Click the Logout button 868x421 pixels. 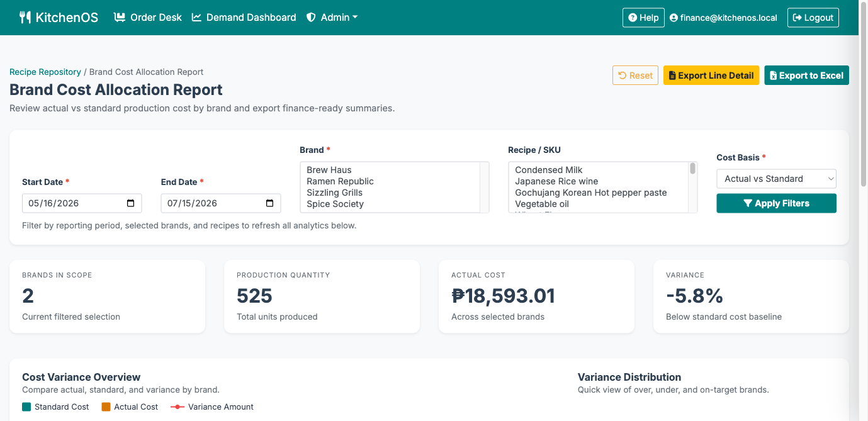(x=813, y=18)
